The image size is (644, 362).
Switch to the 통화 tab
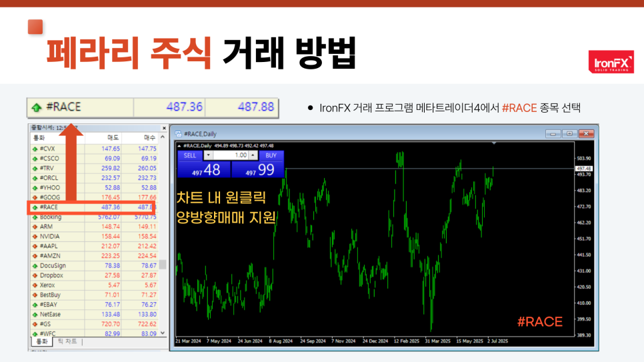(x=42, y=342)
